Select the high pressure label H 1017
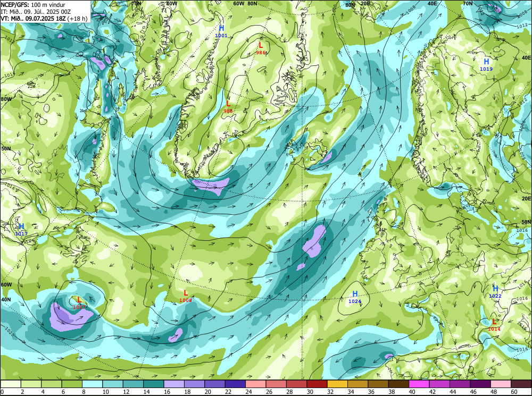Viewport: 532px width, 396px height. tap(21, 229)
